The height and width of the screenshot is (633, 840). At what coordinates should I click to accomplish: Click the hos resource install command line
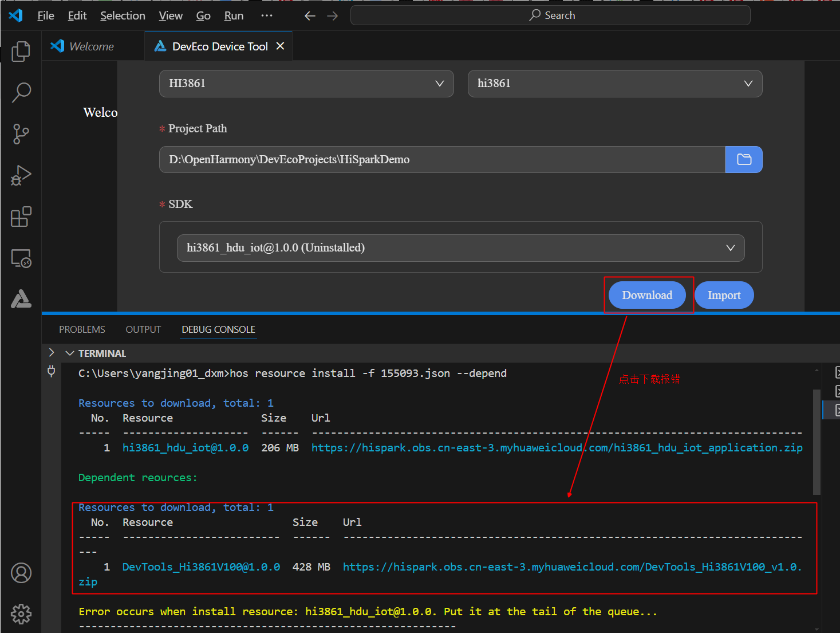292,373
